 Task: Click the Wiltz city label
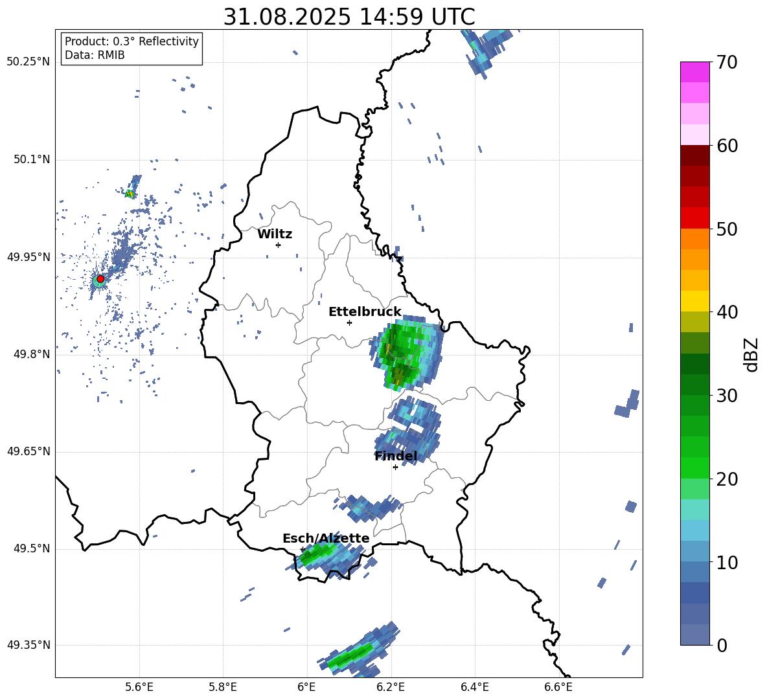275,234
